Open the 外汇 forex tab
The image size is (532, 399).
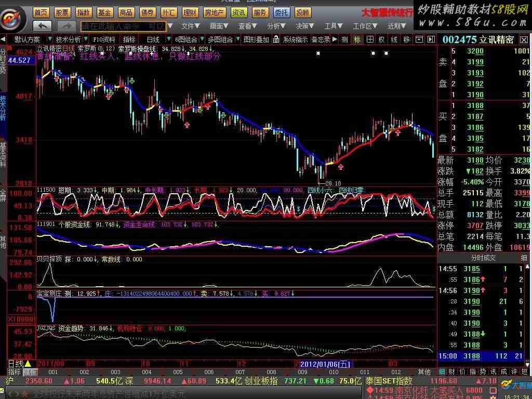point(169,13)
